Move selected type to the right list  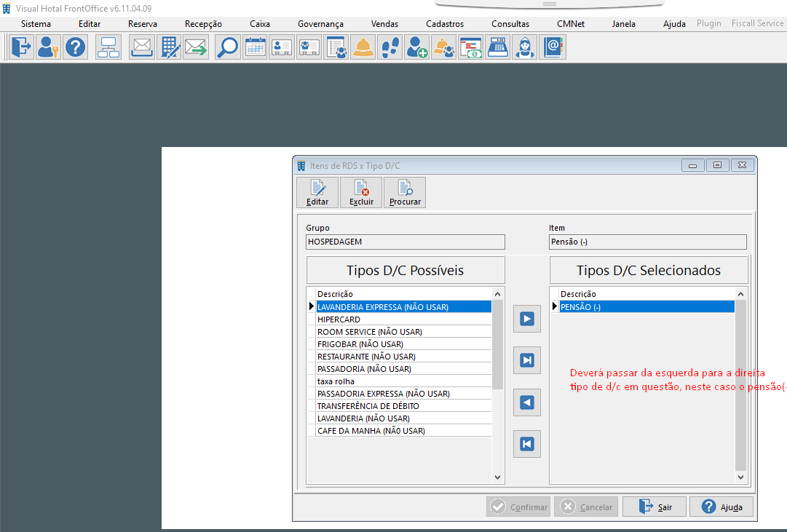527,319
